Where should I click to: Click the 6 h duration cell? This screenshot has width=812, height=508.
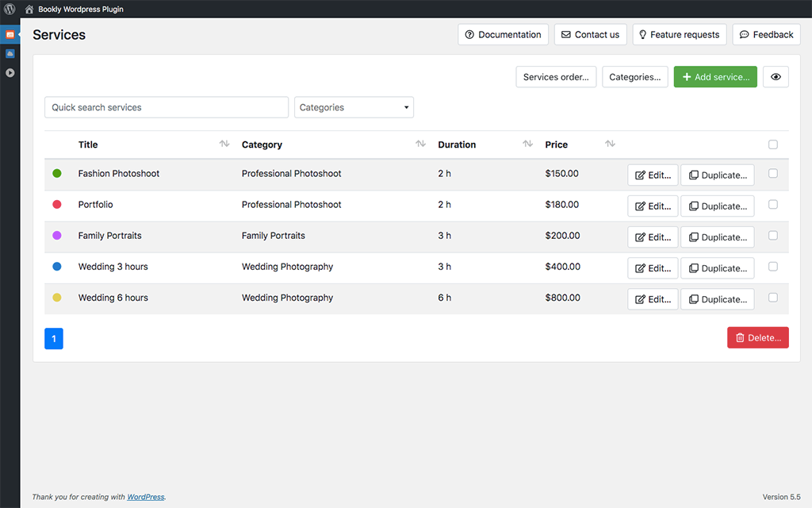[444, 298]
